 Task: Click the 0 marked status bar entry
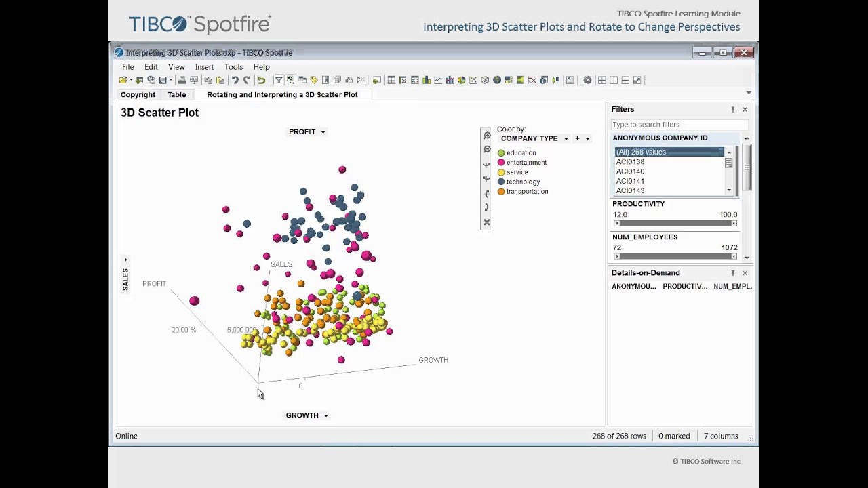(x=674, y=436)
